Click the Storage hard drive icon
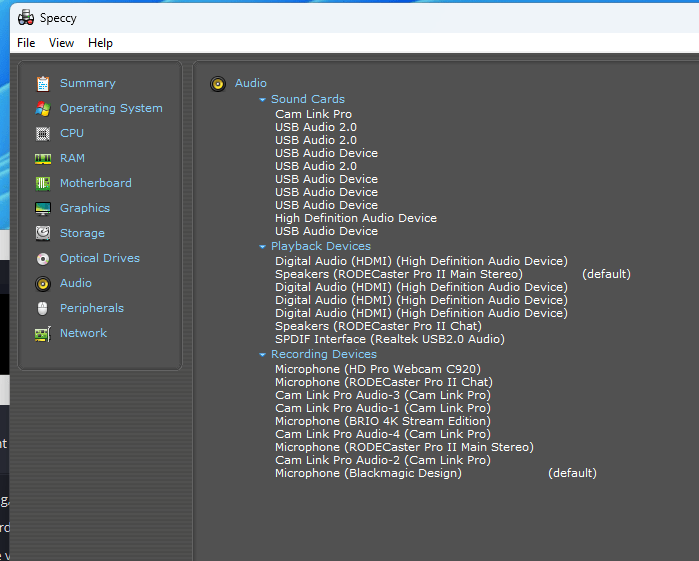 [x=43, y=233]
